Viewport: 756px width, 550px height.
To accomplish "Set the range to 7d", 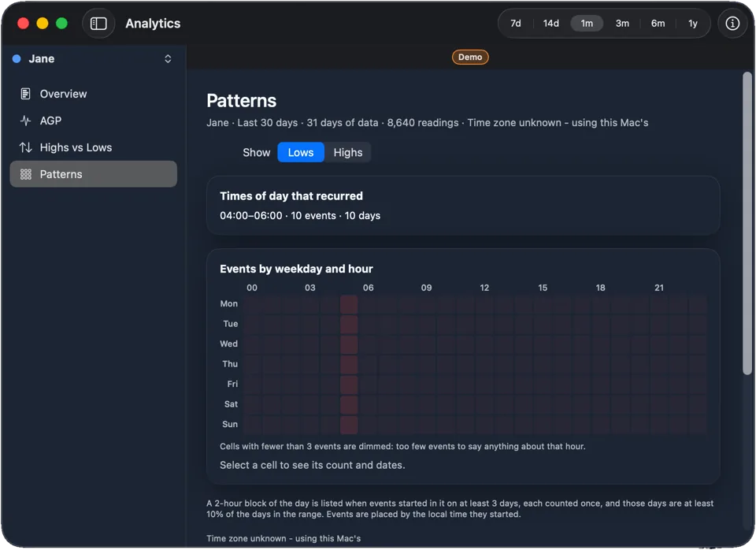I will pyautogui.click(x=515, y=23).
